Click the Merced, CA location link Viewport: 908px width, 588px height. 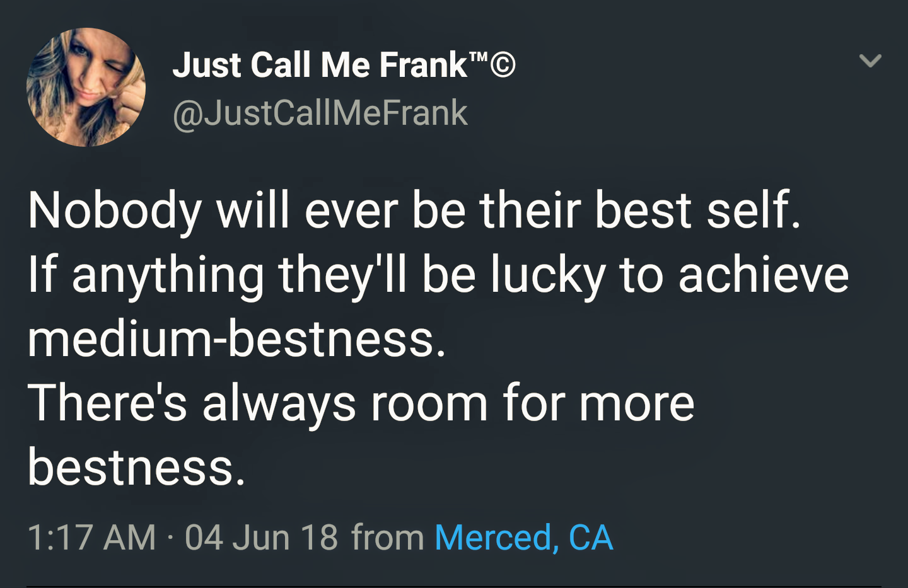523,538
